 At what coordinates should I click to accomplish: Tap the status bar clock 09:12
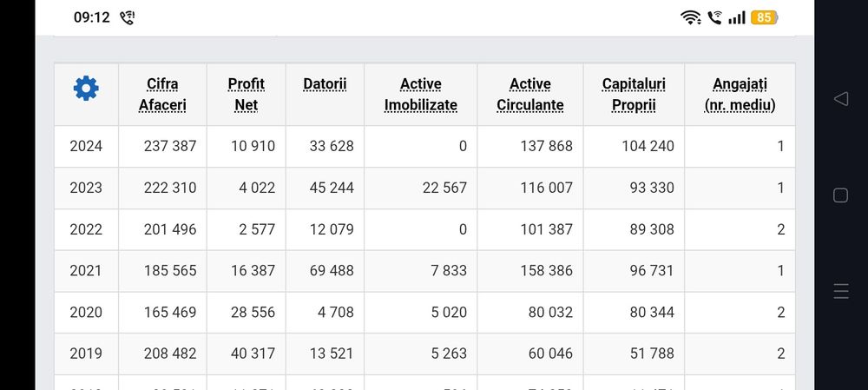pos(91,17)
